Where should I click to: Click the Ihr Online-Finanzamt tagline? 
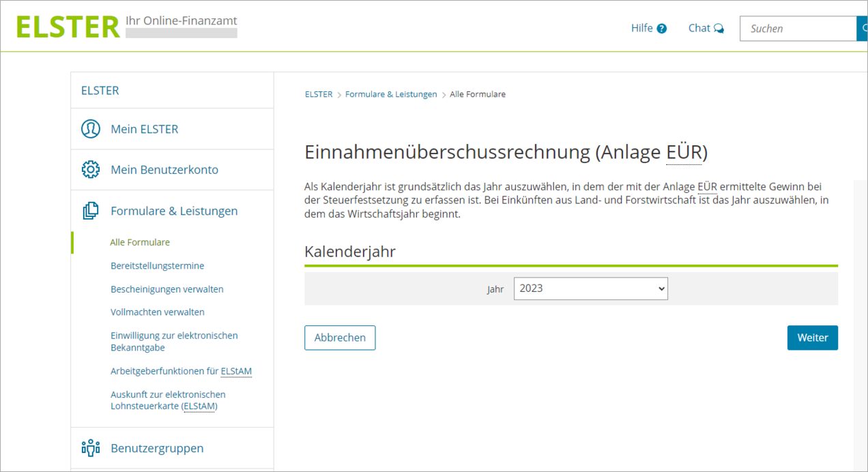[x=182, y=20]
